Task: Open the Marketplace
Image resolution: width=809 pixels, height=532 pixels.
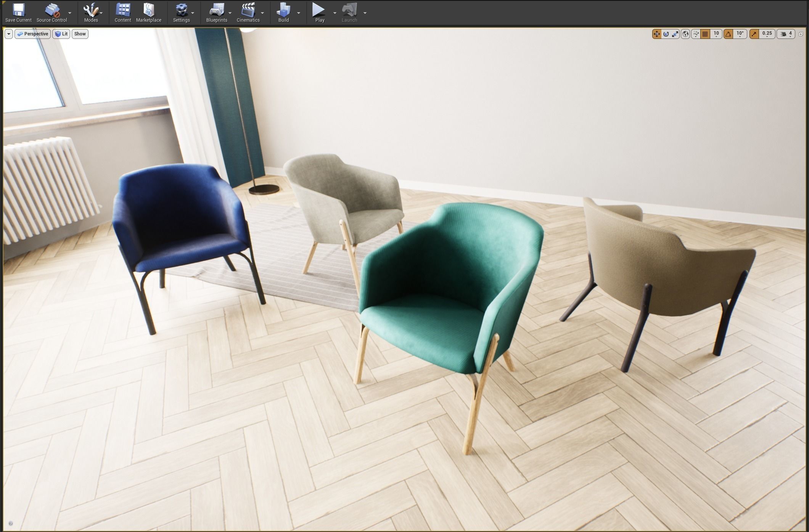Action: pyautogui.click(x=148, y=12)
